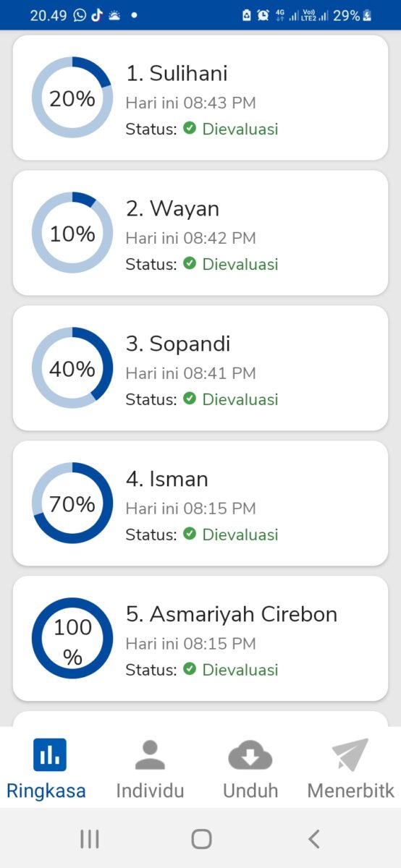This screenshot has width=401, height=868.
Task: Select the Ringkasan tab label
Action: point(46,791)
